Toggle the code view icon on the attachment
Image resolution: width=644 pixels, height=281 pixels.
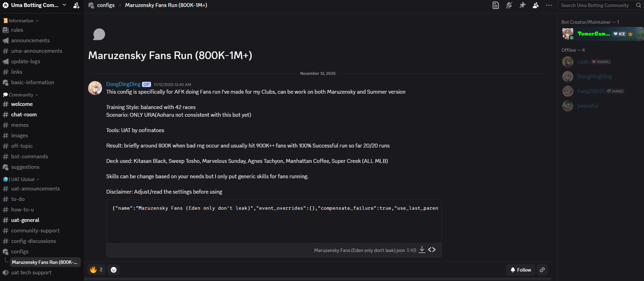[x=432, y=250]
